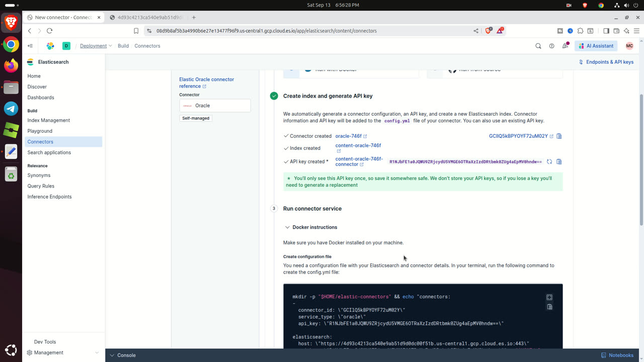Click the Oracle connector field
This screenshot has height=362, width=644.
(x=215, y=106)
